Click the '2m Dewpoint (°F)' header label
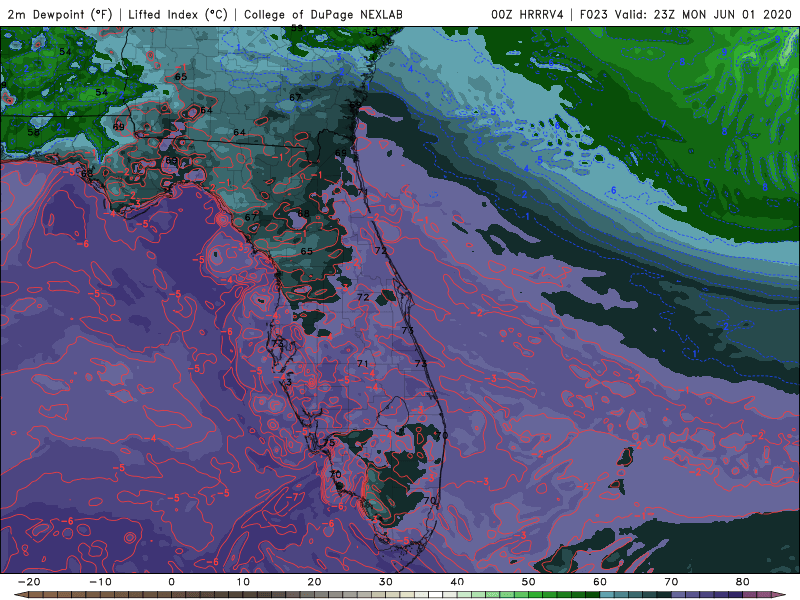 pyautogui.click(x=60, y=14)
